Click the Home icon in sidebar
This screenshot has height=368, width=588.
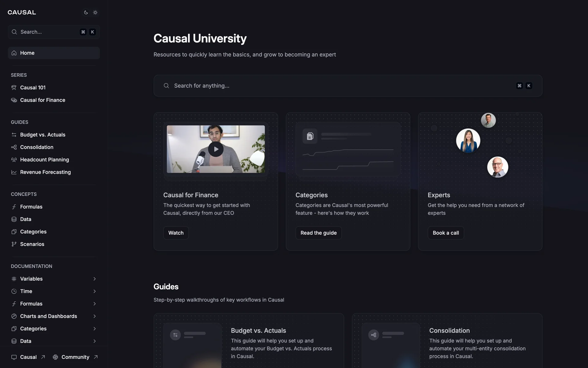coord(14,53)
